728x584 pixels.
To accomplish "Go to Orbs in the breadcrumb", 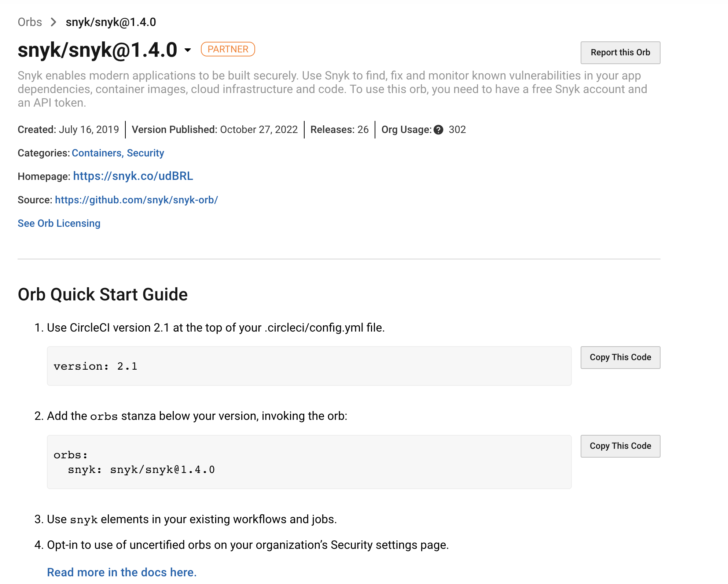I will click(x=30, y=22).
